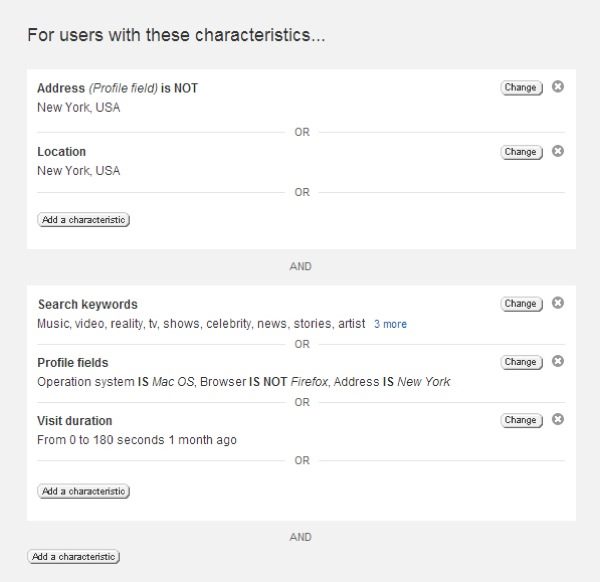Click the keyword list text
The image size is (600, 582).
click(200, 324)
